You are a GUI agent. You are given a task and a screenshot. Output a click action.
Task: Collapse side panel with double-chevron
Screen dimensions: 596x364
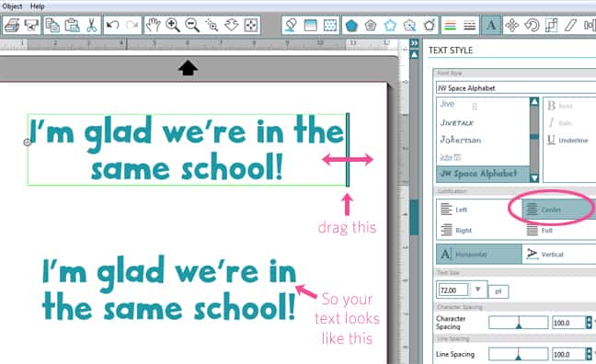414,42
